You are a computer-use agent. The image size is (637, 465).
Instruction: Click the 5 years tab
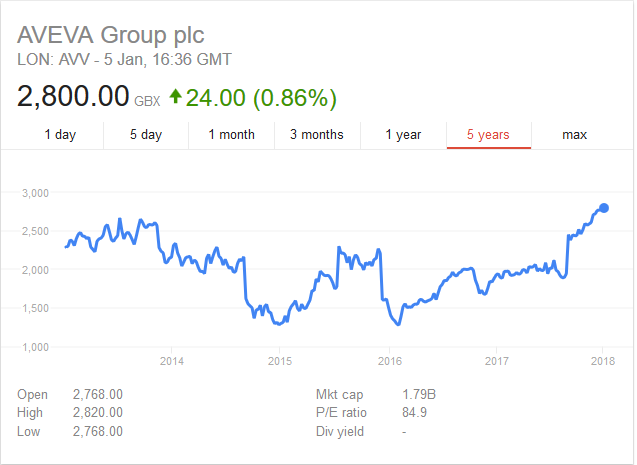point(489,134)
